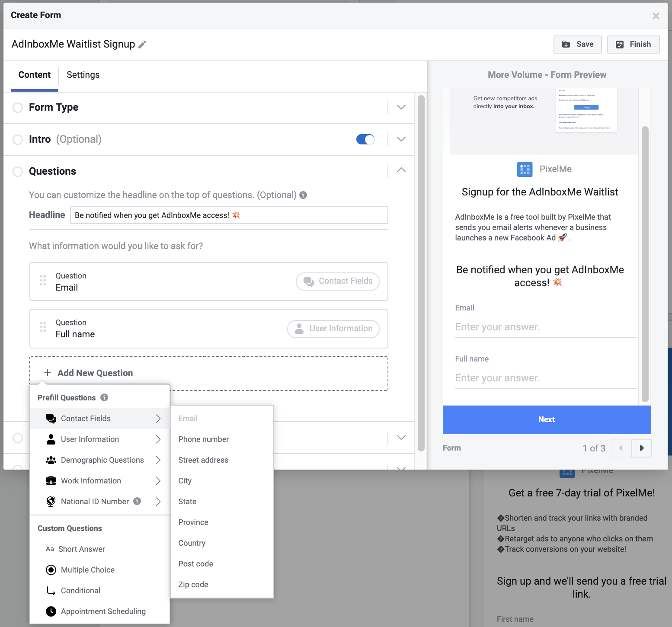Viewport: 672px width, 627px height.
Task: Select Short Answer custom question
Action: point(100,549)
